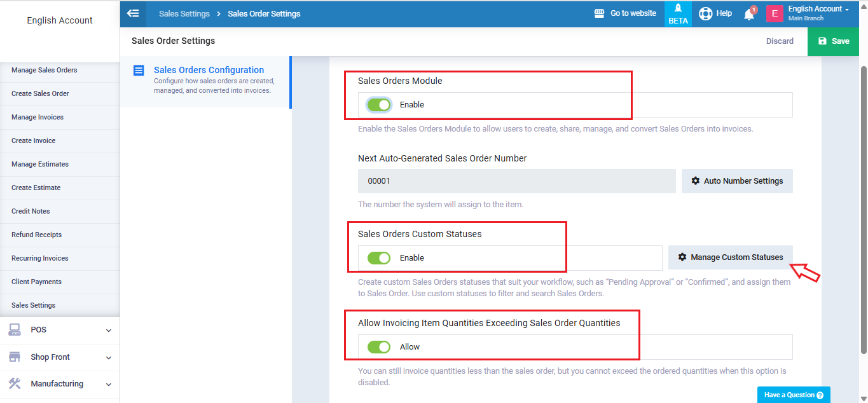Open Manage Custom Statuses

730,257
